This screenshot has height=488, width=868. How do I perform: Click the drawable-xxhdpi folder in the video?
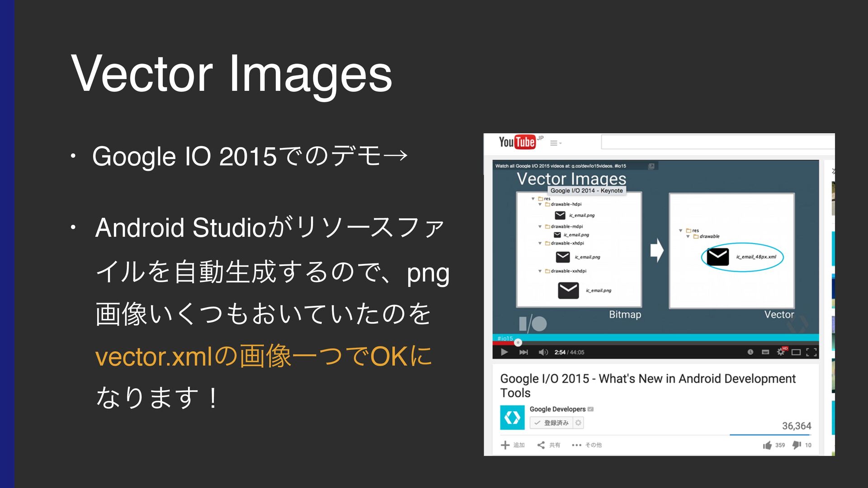pyautogui.click(x=566, y=271)
